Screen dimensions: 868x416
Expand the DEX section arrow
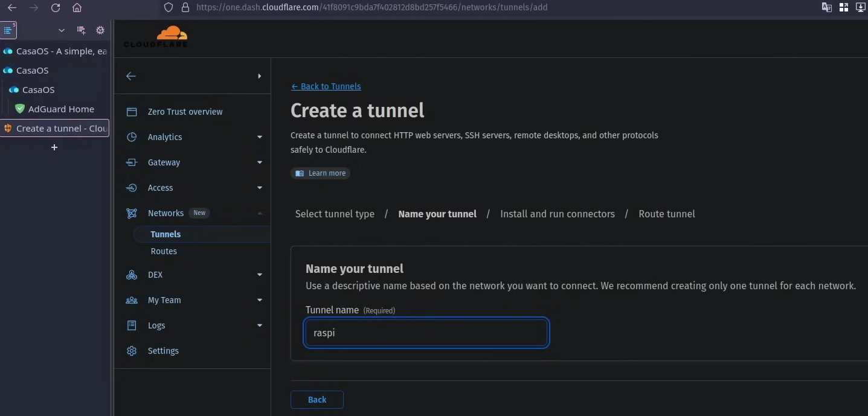point(260,275)
